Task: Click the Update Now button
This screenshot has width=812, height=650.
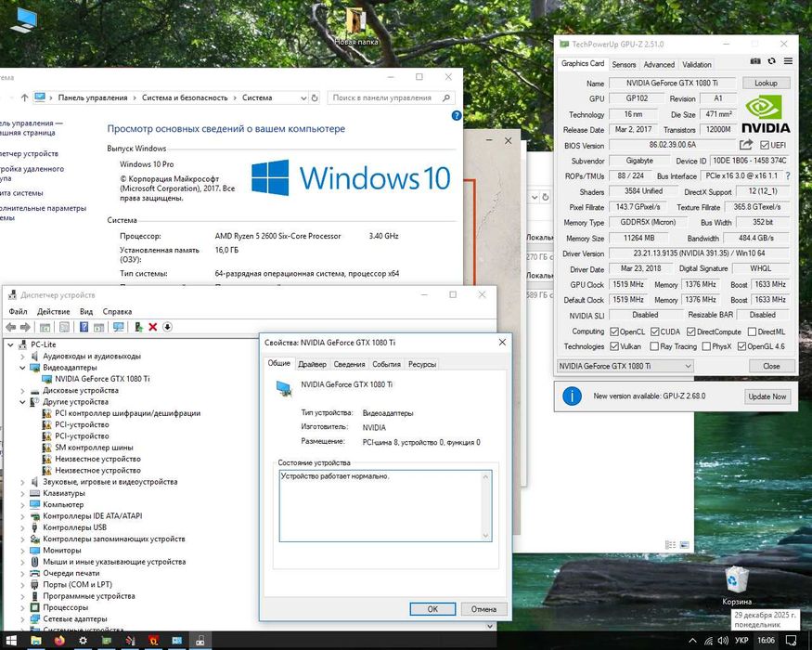Action: click(767, 396)
